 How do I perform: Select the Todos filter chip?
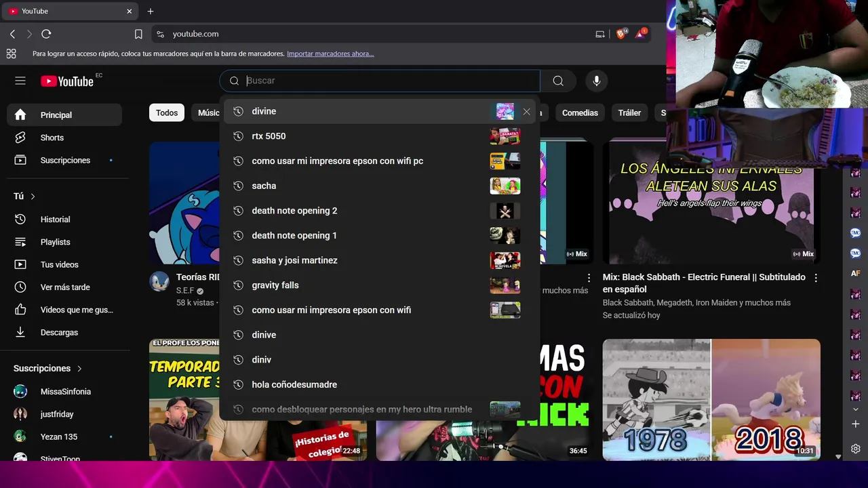(167, 113)
